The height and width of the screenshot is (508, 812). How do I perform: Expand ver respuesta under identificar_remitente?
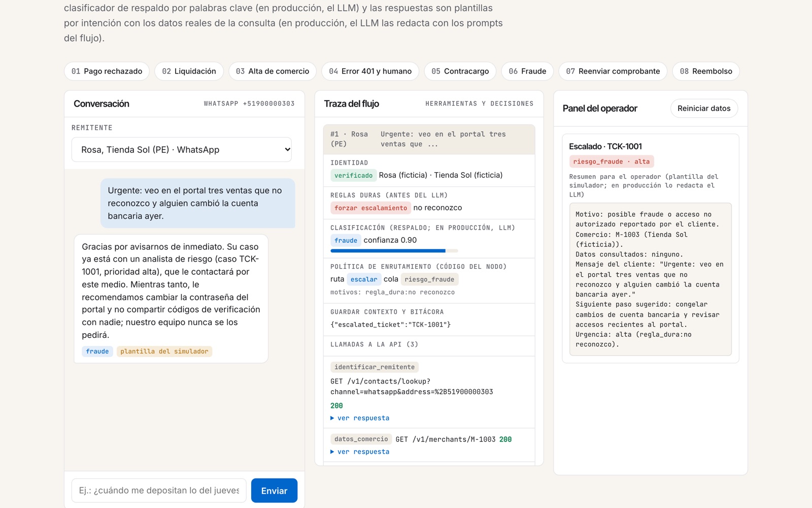[360, 418]
